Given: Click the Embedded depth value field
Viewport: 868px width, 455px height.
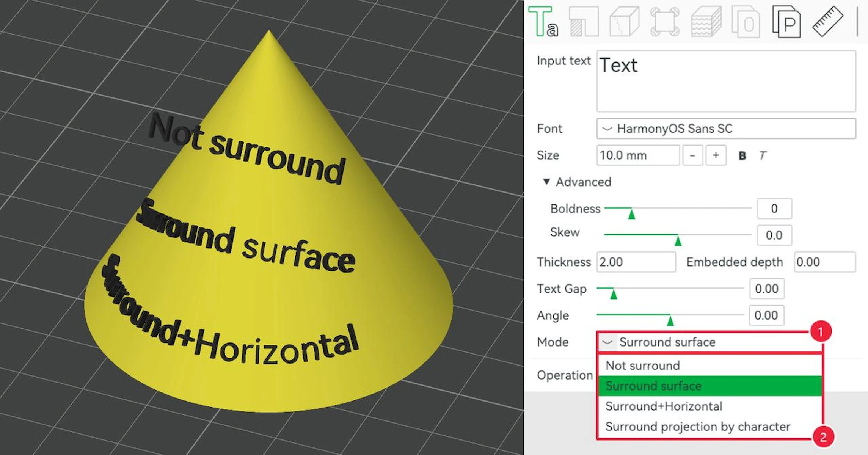Looking at the screenshot, I should click(825, 262).
